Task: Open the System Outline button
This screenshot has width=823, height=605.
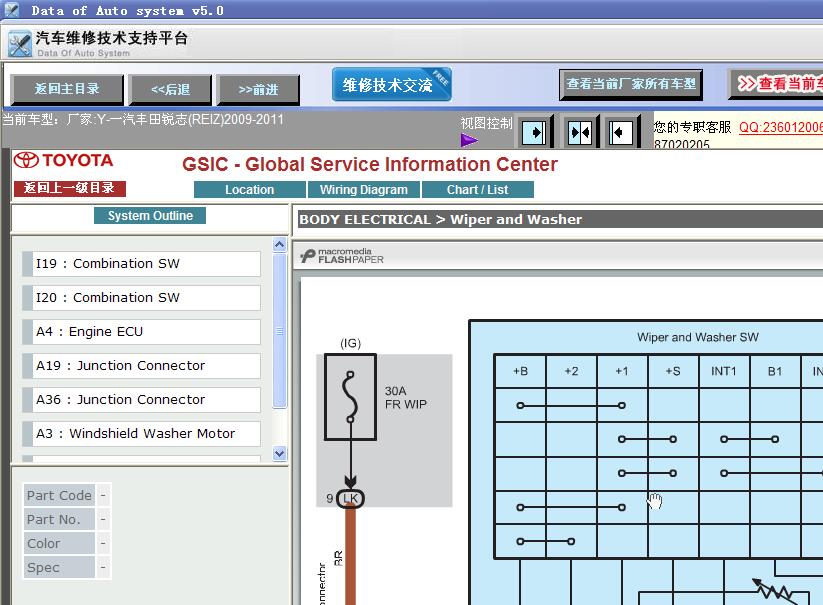Action: [x=150, y=216]
